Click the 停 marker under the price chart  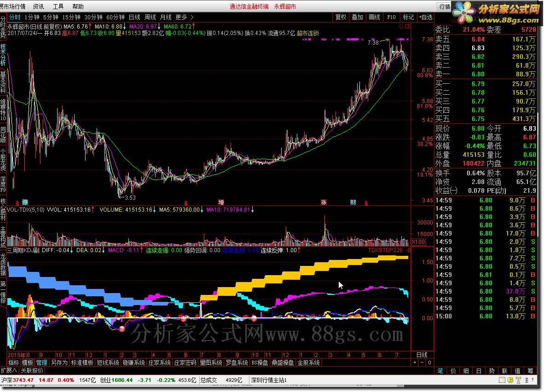[x=25, y=202]
